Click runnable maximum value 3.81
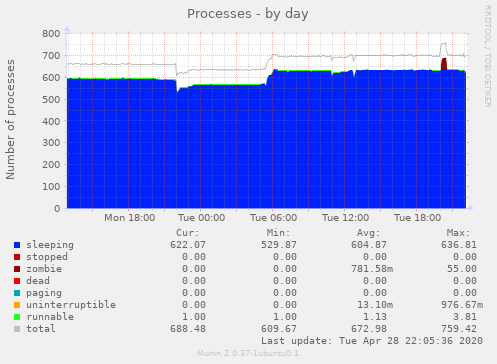The height and width of the screenshot is (364, 497). pos(465,317)
